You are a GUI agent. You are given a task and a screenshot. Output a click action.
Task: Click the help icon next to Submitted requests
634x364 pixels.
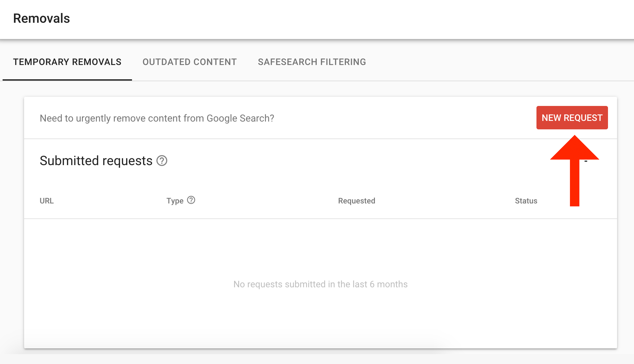(161, 161)
